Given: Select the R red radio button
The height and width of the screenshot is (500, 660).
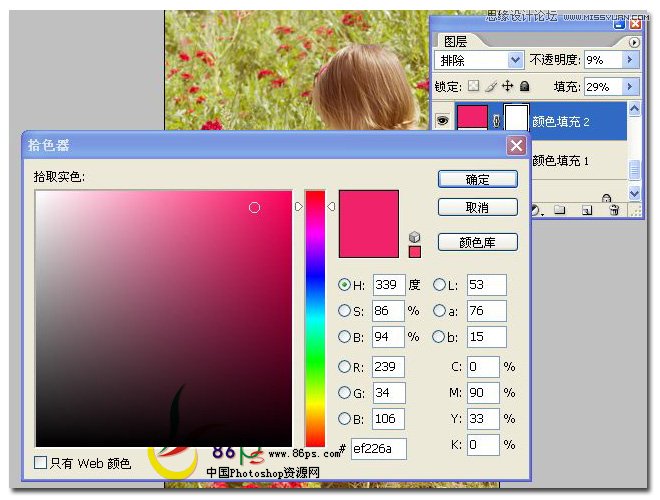Looking at the screenshot, I should pyautogui.click(x=344, y=367).
